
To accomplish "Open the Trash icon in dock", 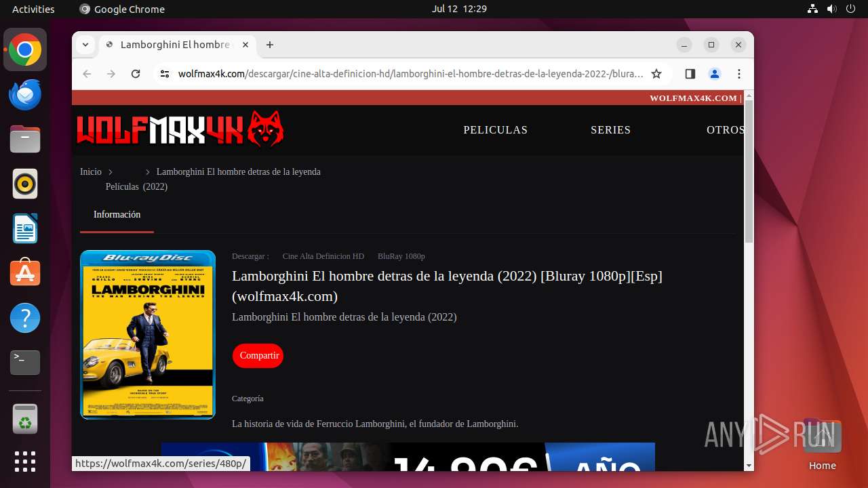I will (x=25, y=419).
